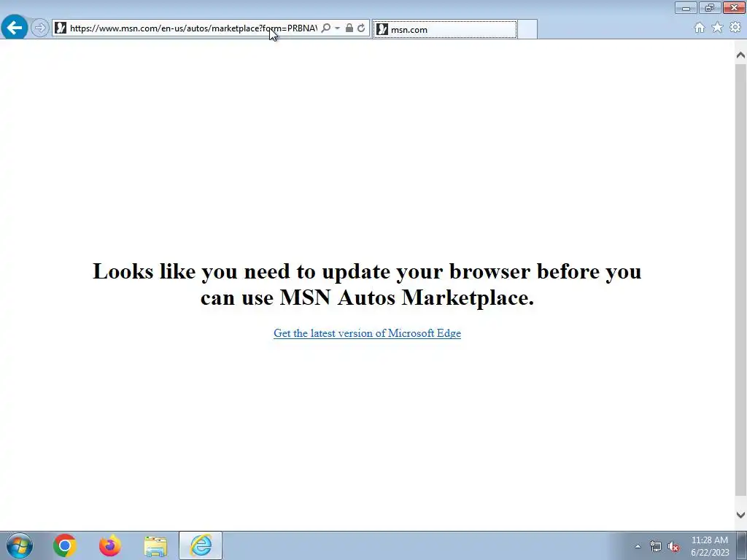Restore down the browser window
747x560 pixels.
(710, 7)
